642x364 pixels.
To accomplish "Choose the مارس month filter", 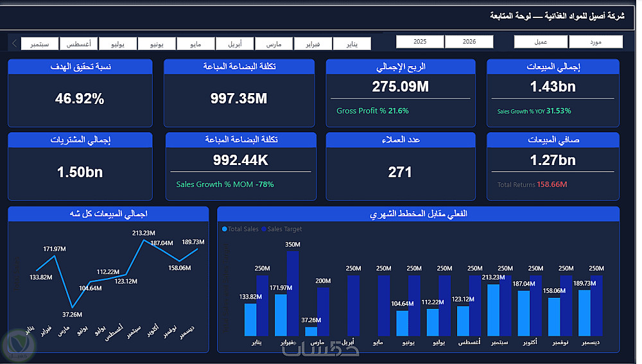I will 274,44.
